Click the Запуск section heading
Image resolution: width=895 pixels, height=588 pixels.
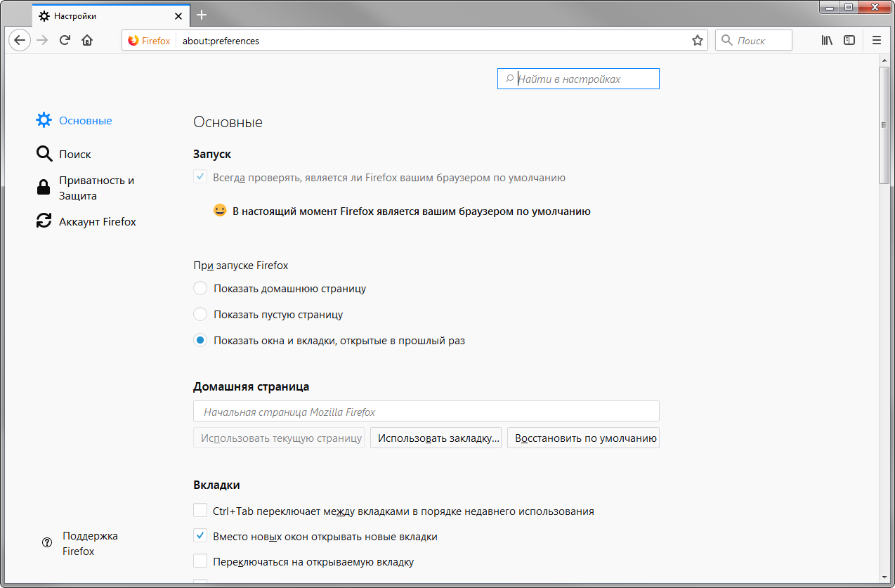pos(212,153)
